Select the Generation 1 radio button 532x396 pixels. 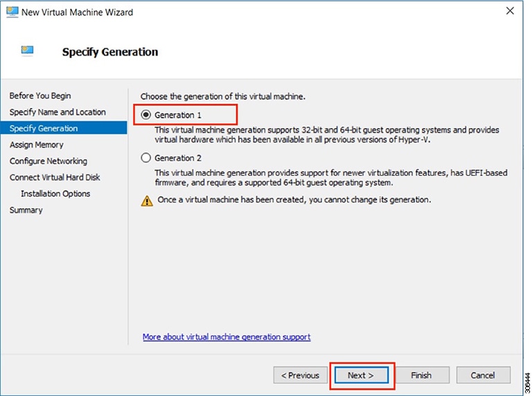click(x=146, y=116)
